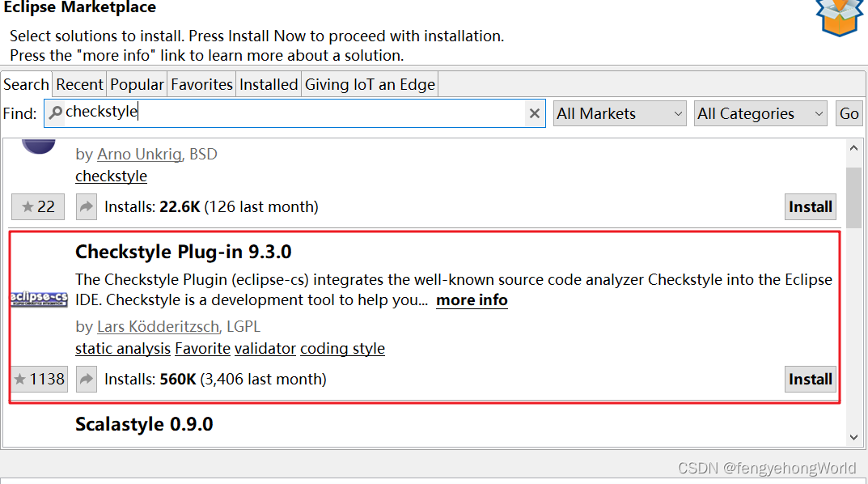Focus the Find search input field
The height and width of the screenshot is (484, 868).
coord(294,113)
